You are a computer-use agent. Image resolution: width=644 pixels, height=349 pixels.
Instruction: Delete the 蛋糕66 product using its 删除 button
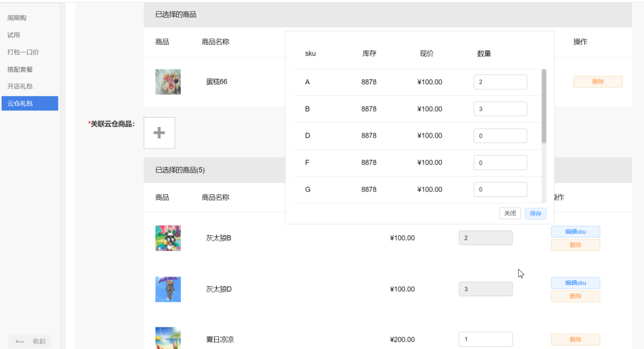click(x=597, y=81)
